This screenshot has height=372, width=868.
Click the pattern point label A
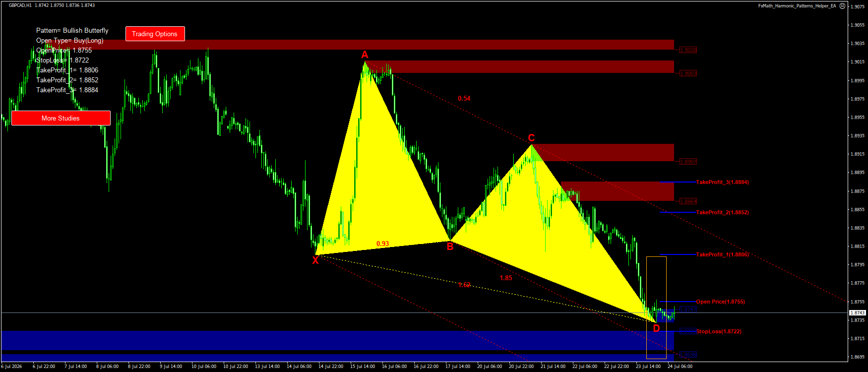tap(365, 55)
